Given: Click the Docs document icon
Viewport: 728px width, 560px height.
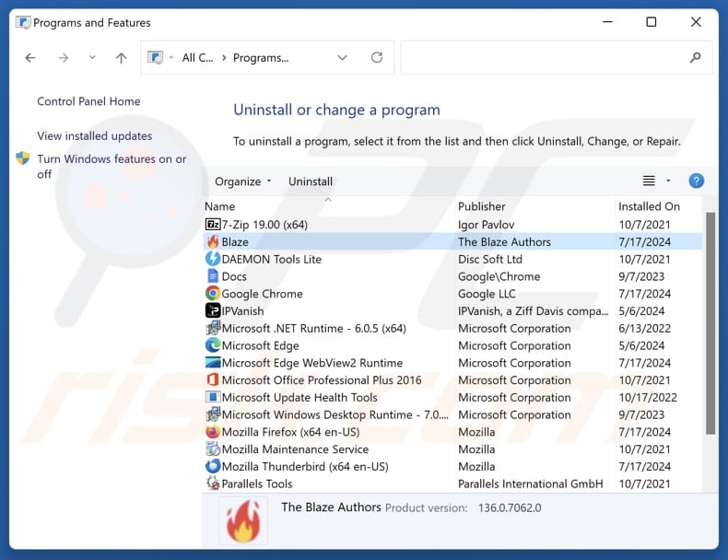Looking at the screenshot, I should tap(213, 276).
